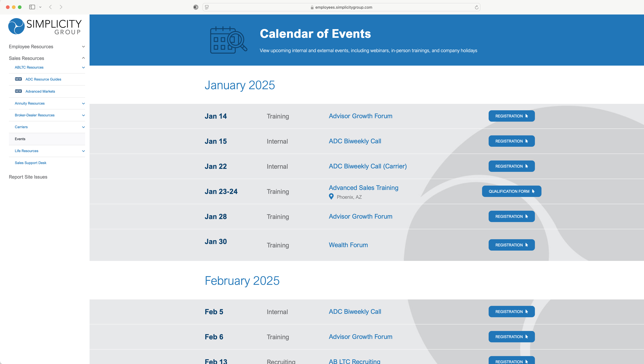Open the Sales Support Desk menu item
644x364 pixels.
[x=30, y=163]
